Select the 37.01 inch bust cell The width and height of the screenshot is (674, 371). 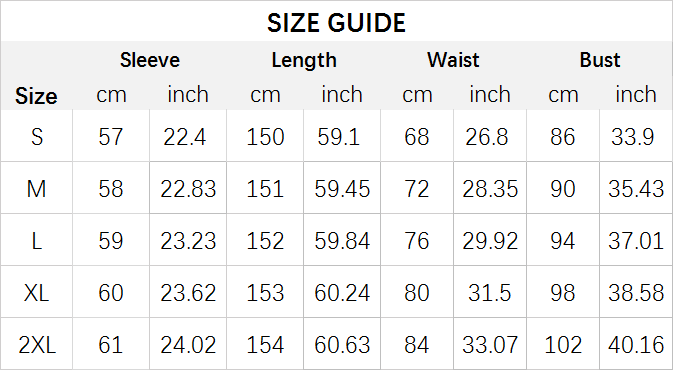[x=636, y=241]
